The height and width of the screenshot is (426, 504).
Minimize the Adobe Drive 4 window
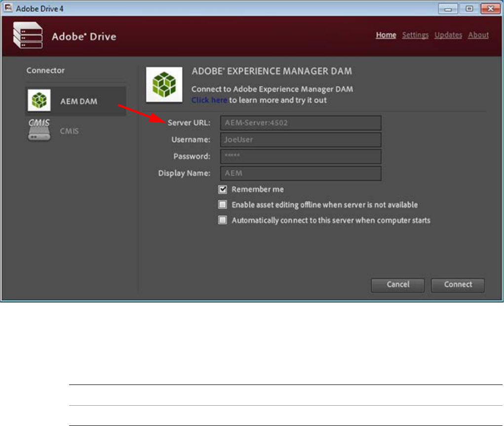coord(448,9)
